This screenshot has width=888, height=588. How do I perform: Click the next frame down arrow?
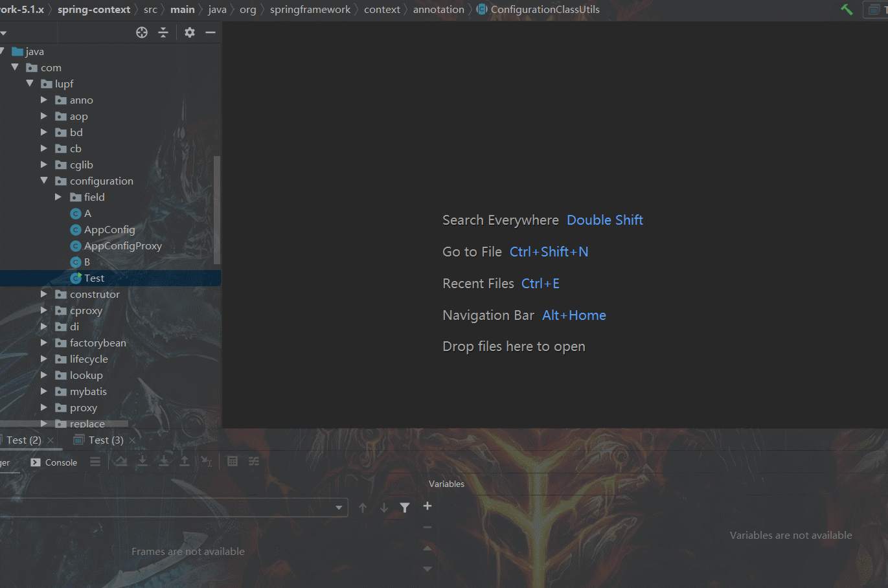point(384,508)
